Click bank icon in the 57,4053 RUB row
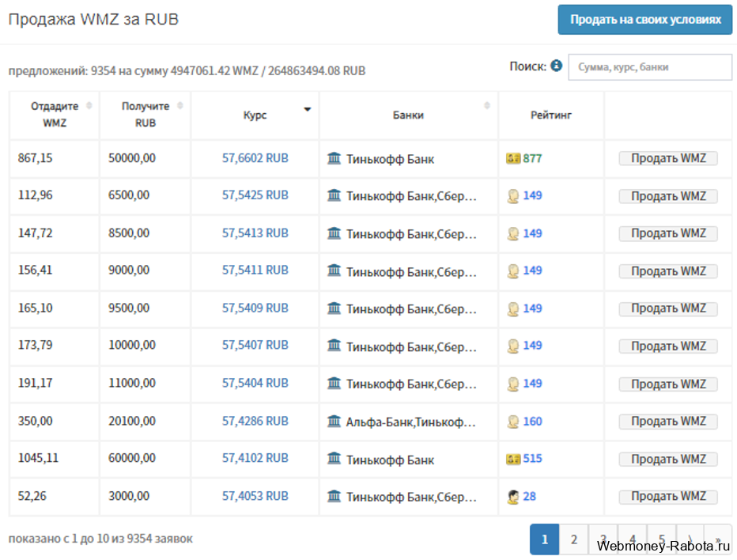 pos(334,496)
